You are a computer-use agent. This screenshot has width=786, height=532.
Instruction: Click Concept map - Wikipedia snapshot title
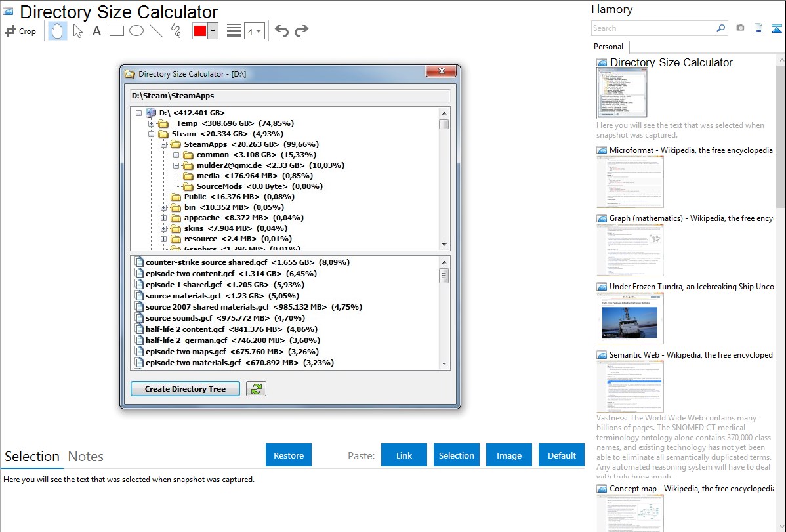[x=691, y=489]
